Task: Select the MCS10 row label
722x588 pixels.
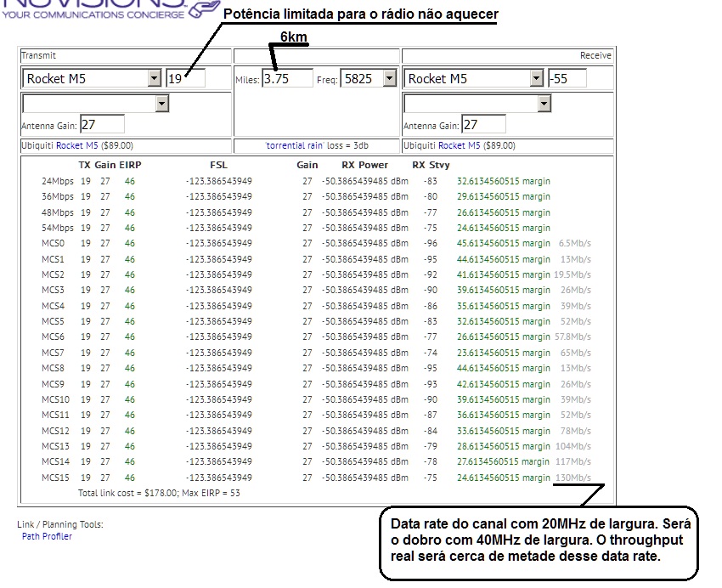Action: tap(55, 399)
